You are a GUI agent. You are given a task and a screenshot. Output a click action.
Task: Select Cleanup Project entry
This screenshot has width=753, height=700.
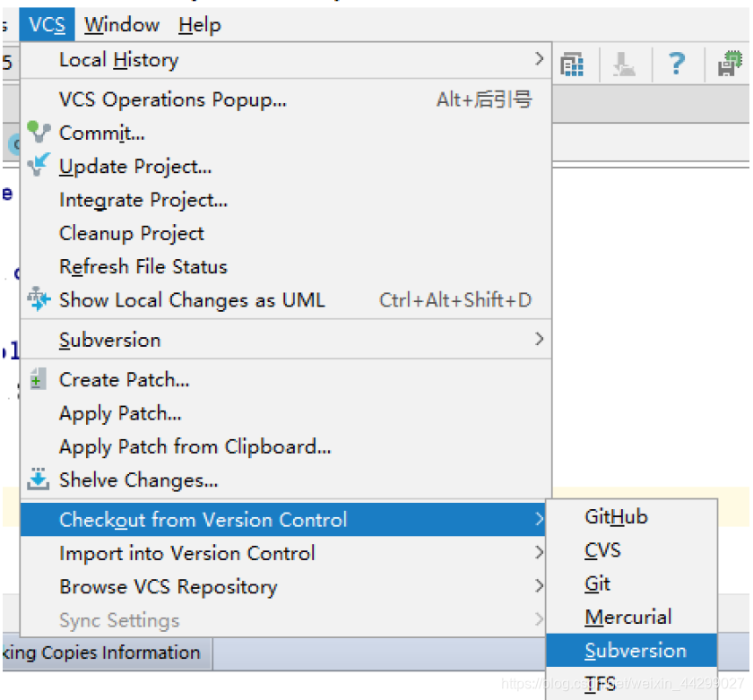[286, 233]
